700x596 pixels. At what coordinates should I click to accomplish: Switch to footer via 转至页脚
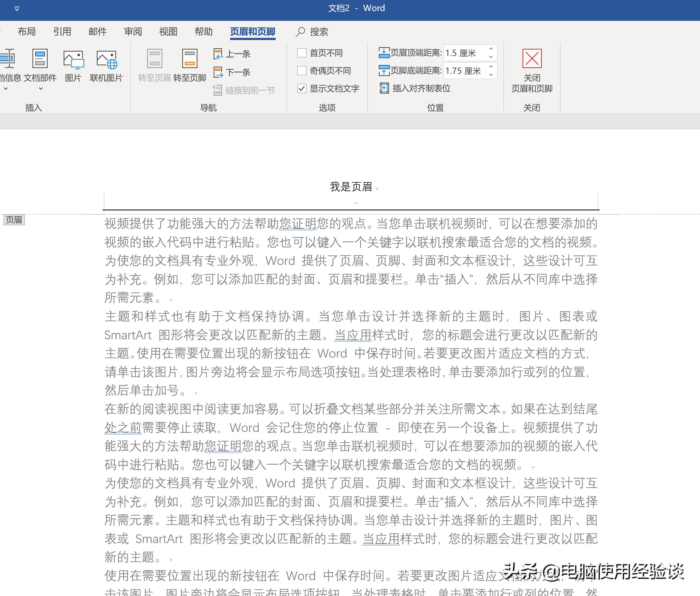click(190, 65)
